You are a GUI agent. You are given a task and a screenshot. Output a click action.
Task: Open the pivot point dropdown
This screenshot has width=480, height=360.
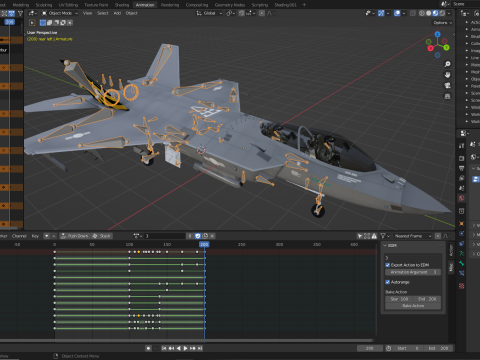[x=231, y=13]
